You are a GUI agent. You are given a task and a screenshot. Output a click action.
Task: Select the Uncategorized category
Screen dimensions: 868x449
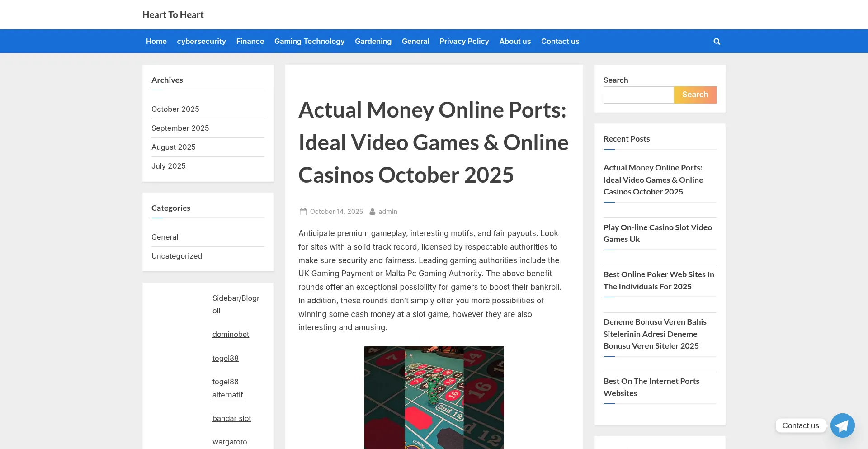(176, 256)
